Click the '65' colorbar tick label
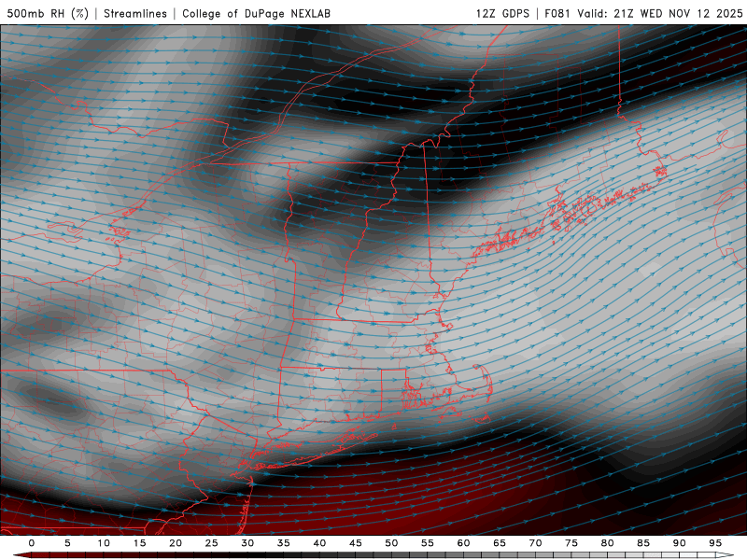Screen dimensions: 747x560 tap(500, 543)
